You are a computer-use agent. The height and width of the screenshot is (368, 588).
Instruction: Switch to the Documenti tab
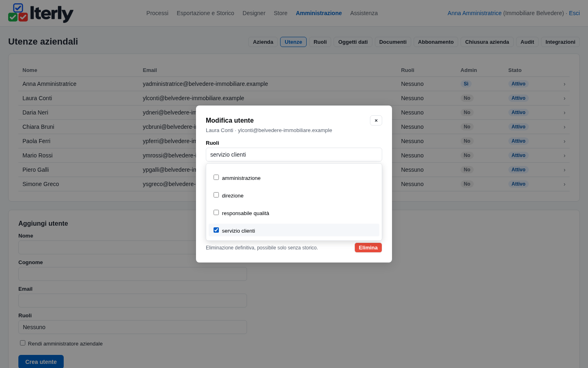coord(393,42)
